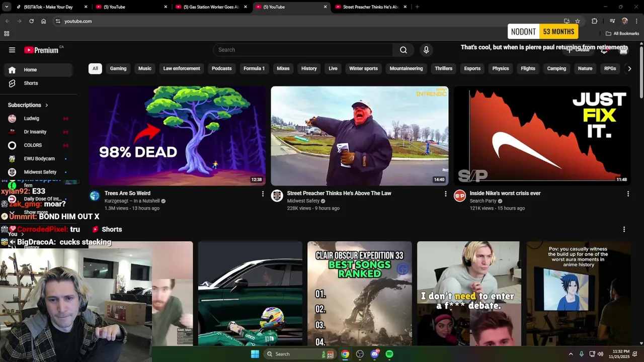This screenshot has height=362, width=644.
Task: Select the All filter chip
Action: click(95, 68)
